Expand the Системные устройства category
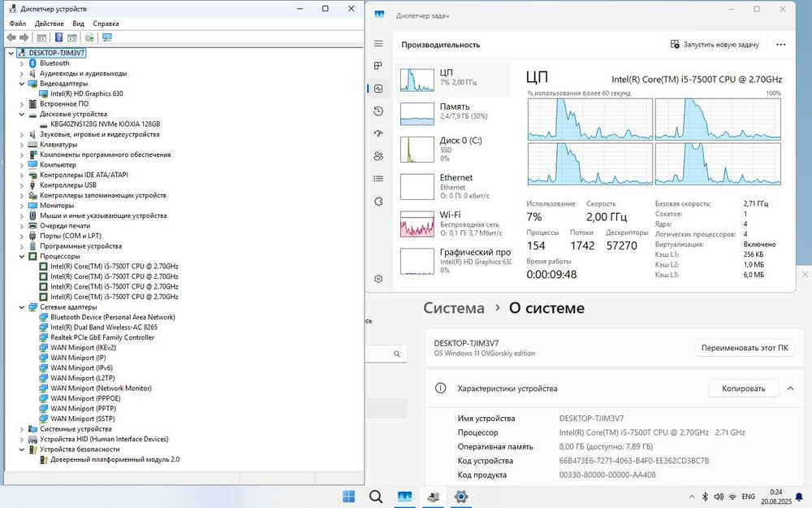The height and width of the screenshot is (508, 812). [22, 429]
